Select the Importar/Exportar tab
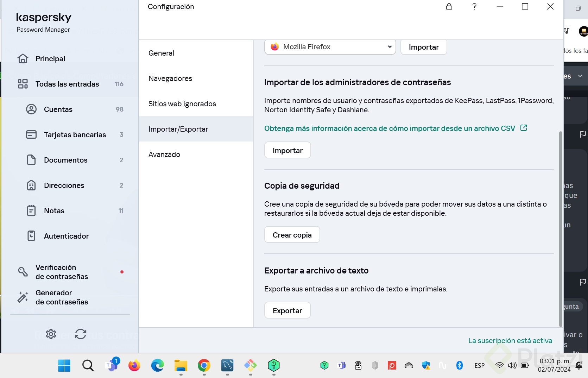This screenshot has height=378, width=588. [196, 129]
